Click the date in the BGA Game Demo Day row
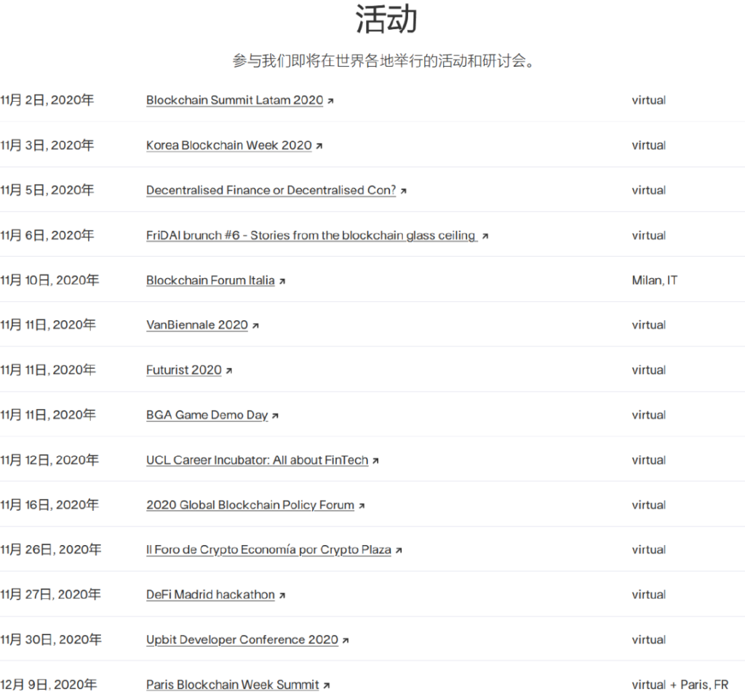The width and height of the screenshot is (745, 700). coord(48,415)
